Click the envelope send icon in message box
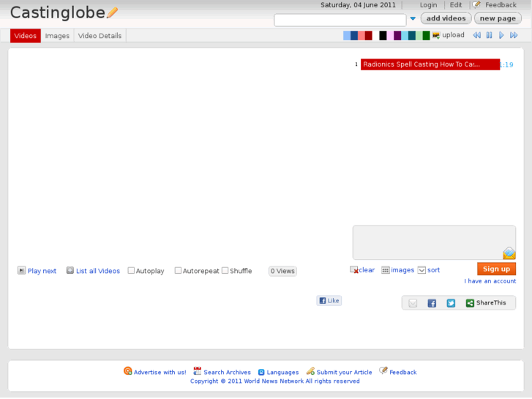This screenshot has height=399, width=532. (509, 253)
